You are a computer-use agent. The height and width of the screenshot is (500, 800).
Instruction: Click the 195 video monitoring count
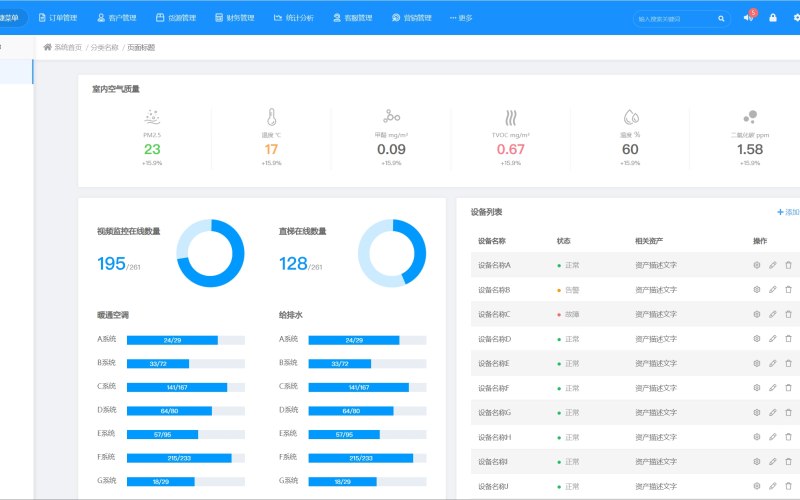click(x=111, y=263)
